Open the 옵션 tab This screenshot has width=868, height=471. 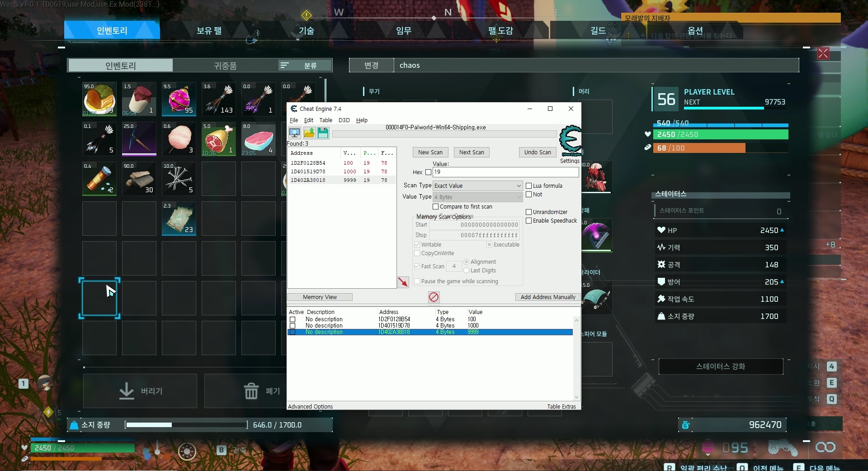[695, 30]
